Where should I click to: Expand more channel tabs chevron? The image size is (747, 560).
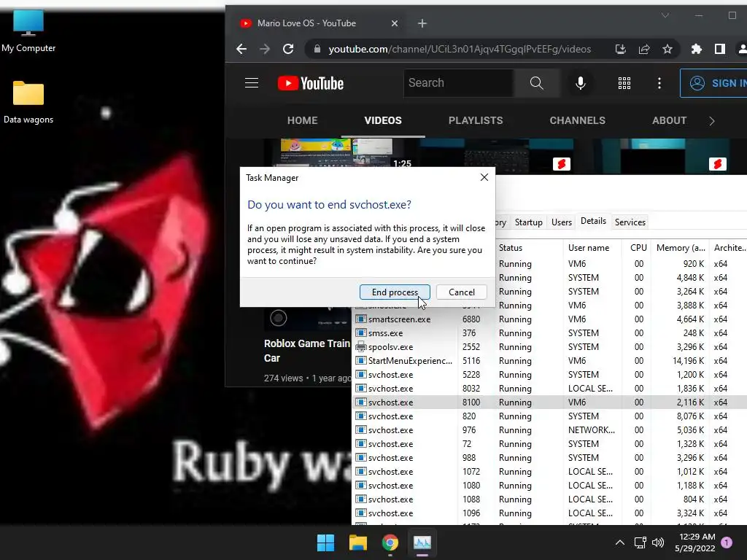[712, 121]
